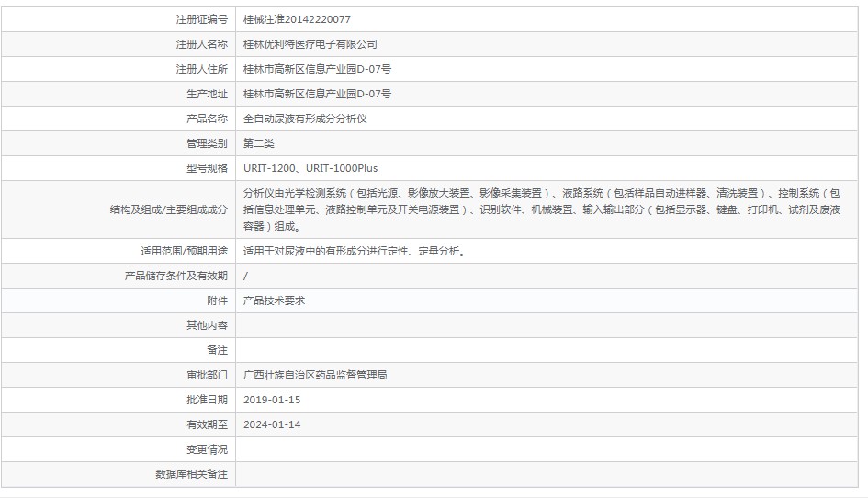The image size is (868, 498).
Task: Select the 批准日期 label
Action: coord(207,400)
